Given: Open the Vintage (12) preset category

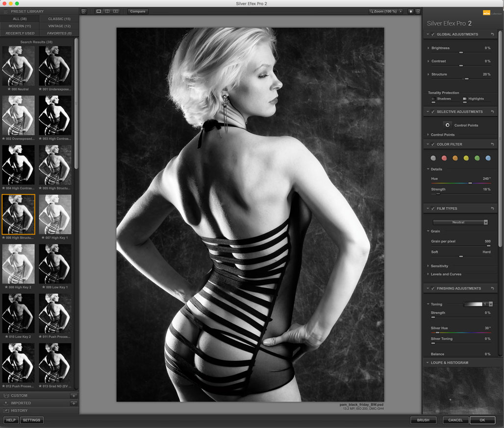Looking at the screenshot, I should tap(59, 26).
